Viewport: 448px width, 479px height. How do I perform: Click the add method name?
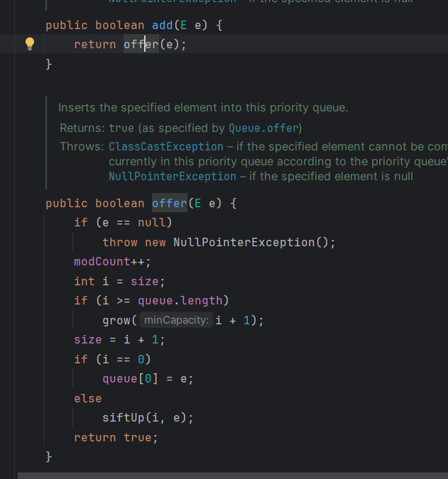[x=162, y=26]
